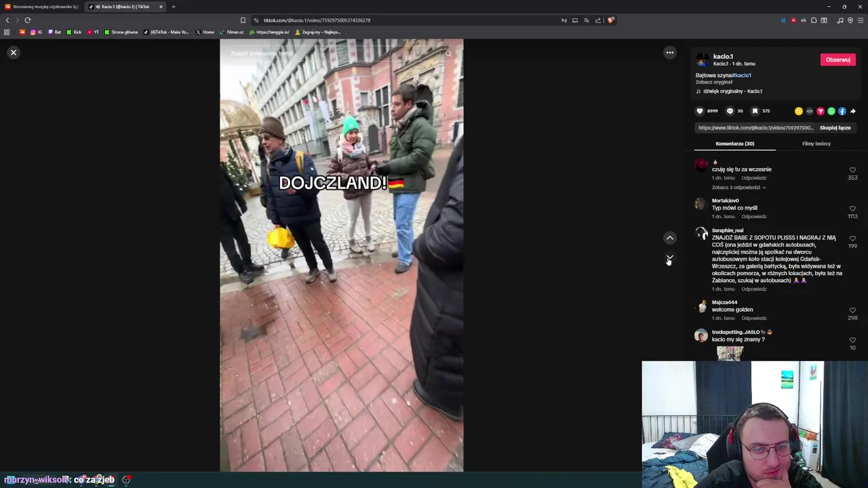The width and height of the screenshot is (868, 488).
Task: Click the red recording extension icon
Action: coord(793,20)
